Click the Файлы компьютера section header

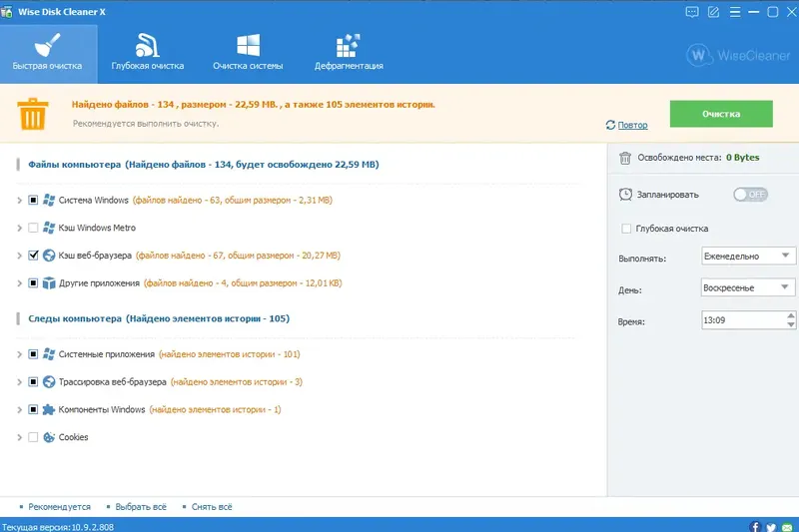[x=204, y=165]
